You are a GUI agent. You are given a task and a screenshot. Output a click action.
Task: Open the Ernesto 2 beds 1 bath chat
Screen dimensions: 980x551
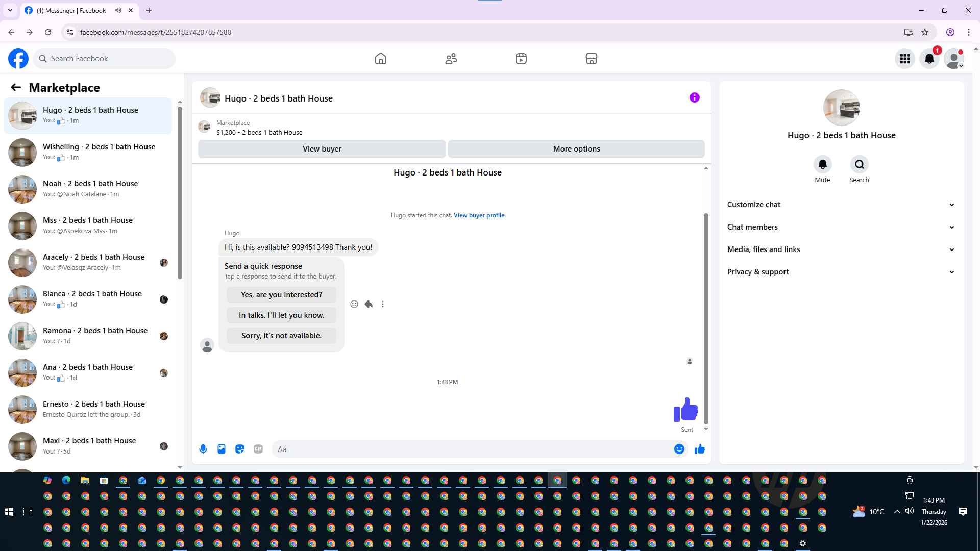point(88,410)
